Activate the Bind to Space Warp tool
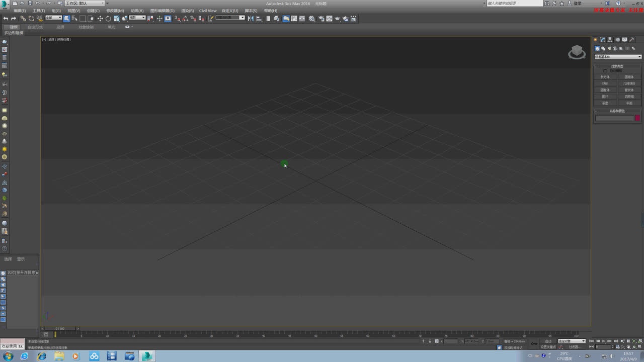This screenshot has height=362, width=644. click(x=40, y=19)
